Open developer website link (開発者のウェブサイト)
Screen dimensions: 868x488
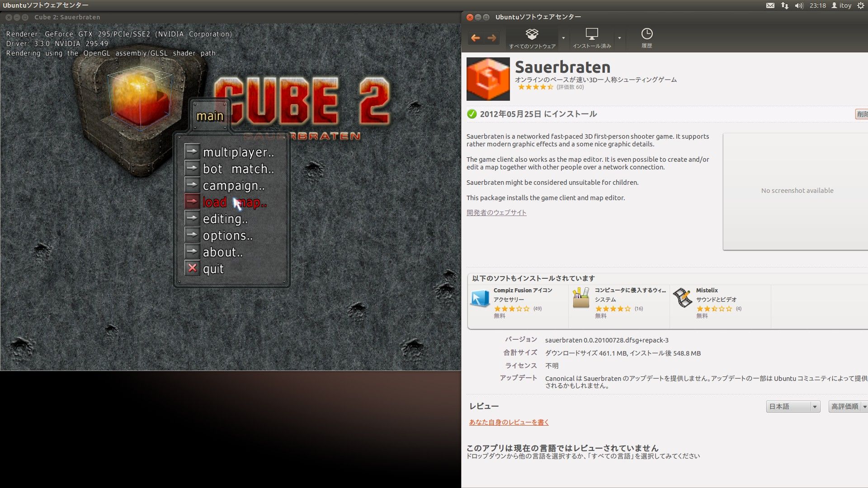coord(496,212)
